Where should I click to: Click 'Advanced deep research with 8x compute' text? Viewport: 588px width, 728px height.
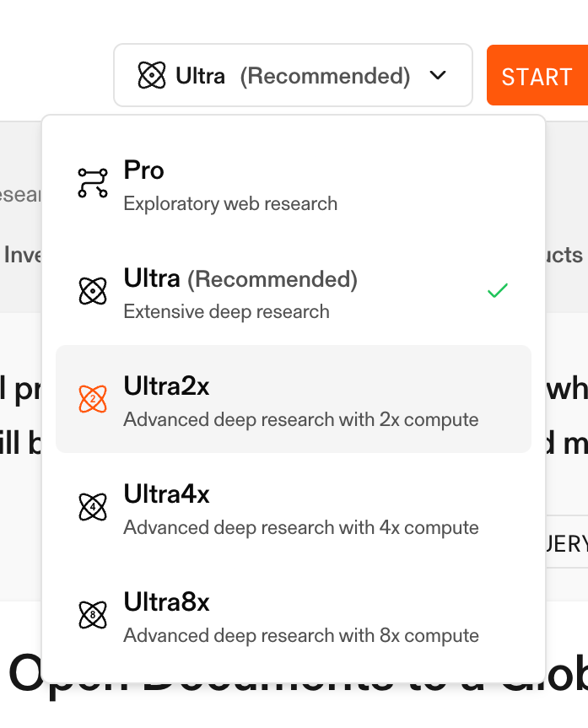point(300,635)
